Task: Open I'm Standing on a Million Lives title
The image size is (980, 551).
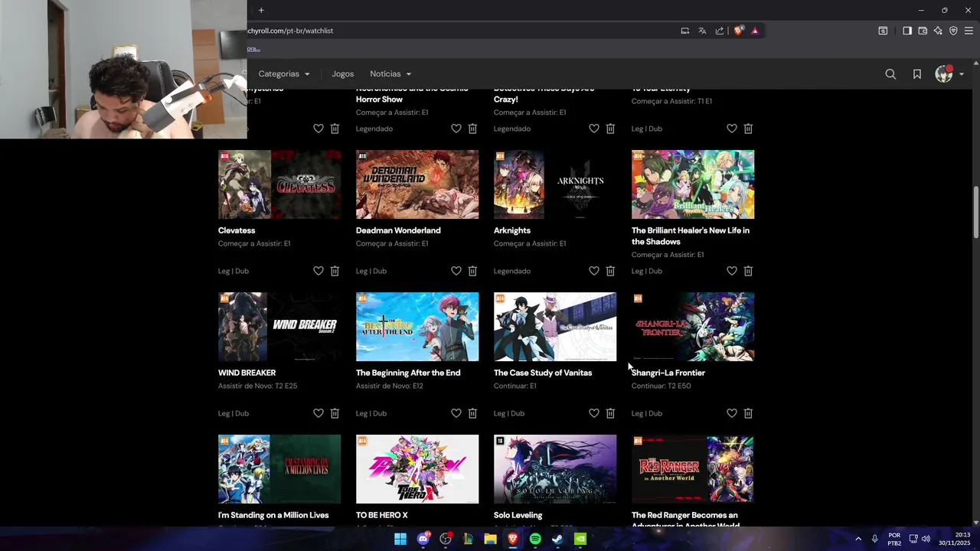Action: 273,515
